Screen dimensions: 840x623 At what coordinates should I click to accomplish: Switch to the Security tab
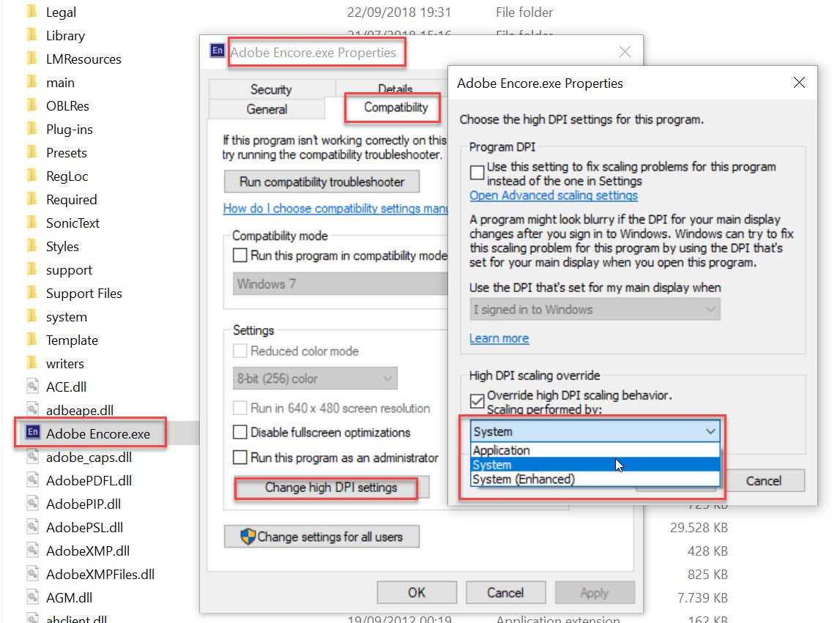coord(270,89)
